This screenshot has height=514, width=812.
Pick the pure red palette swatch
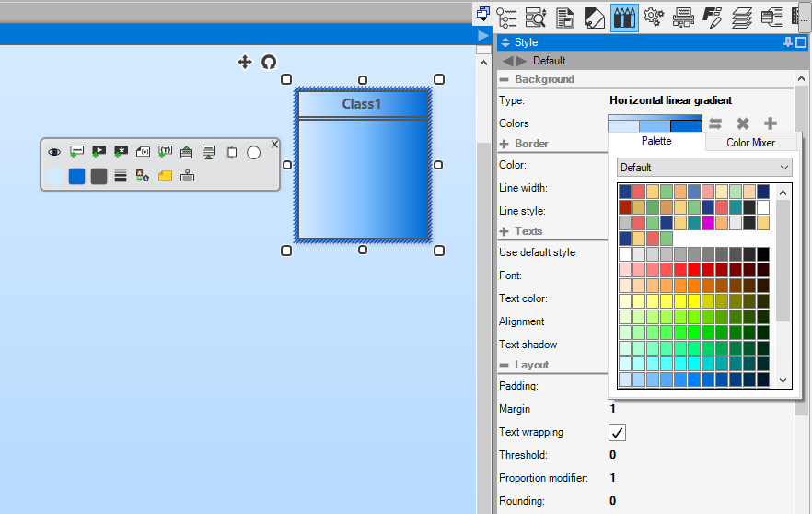coord(694,269)
